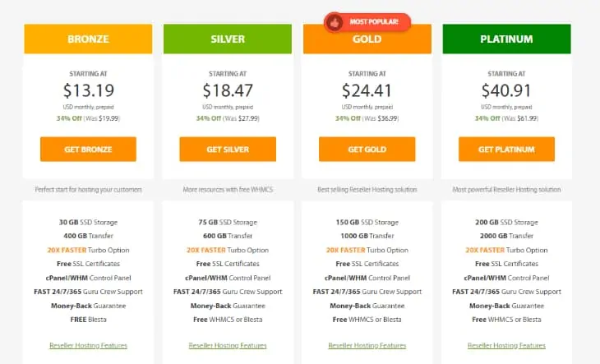Open Reseller Hosting Features link under Silver
The width and height of the screenshot is (600, 364).
pos(228,345)
